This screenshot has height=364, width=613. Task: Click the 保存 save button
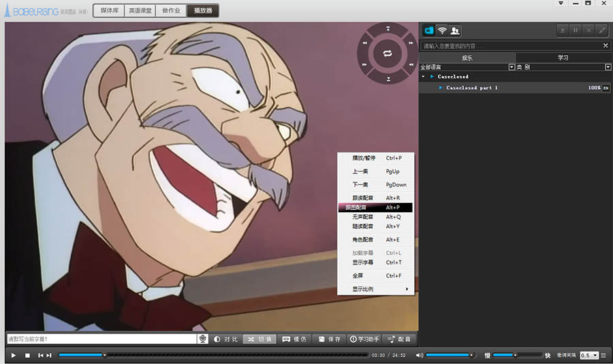[x=330, y=340]
